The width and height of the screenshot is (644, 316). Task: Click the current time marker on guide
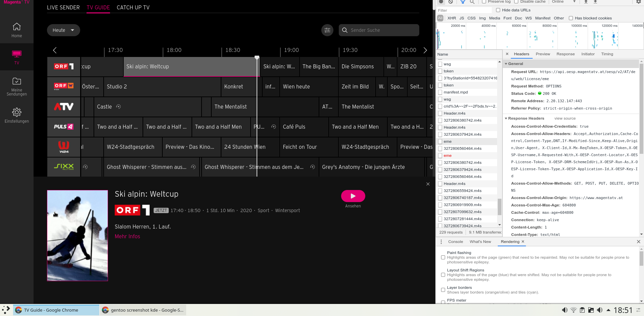click(x=257, y=58)
